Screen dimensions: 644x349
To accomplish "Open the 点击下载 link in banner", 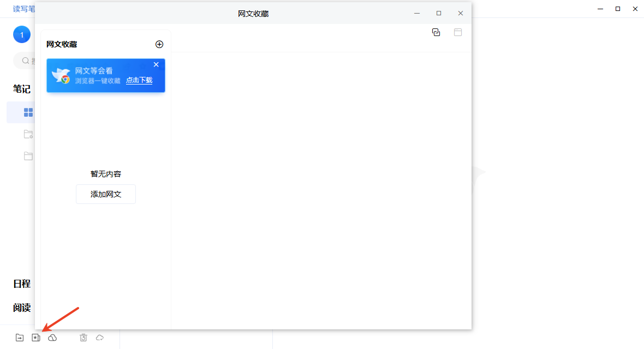I will click(x=139, y=81).
